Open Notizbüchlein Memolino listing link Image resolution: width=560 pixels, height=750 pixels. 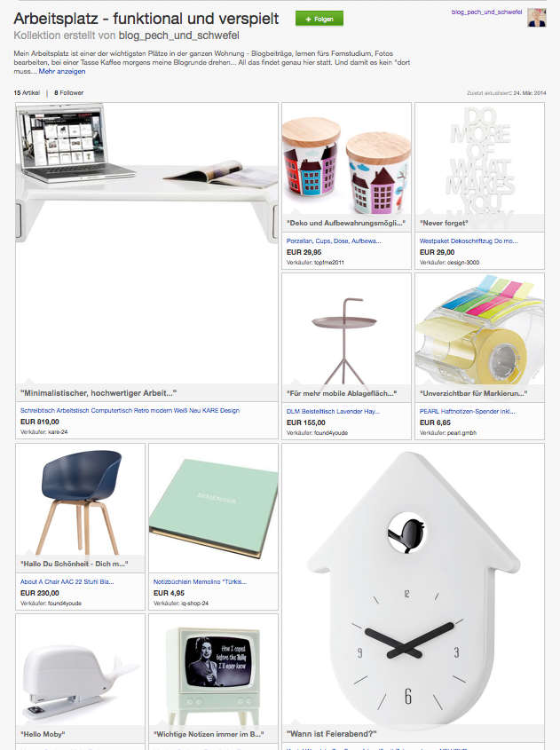coord(200,581)
